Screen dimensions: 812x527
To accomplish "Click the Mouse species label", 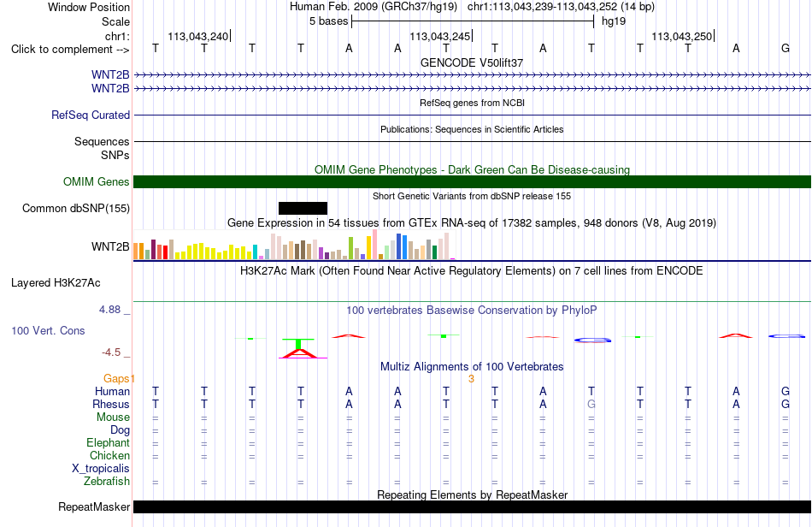I will (x=114, y=417).
